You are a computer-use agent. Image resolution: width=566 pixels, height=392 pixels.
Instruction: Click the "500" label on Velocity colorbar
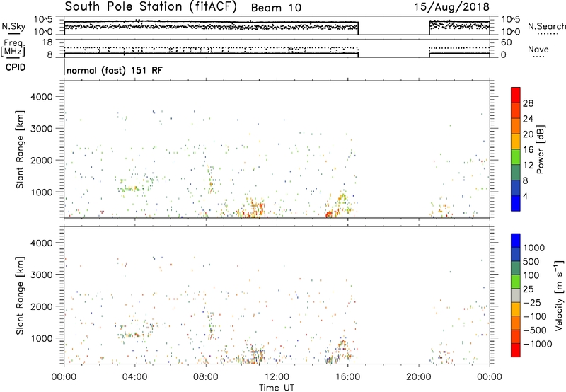(x=531, y=261)
